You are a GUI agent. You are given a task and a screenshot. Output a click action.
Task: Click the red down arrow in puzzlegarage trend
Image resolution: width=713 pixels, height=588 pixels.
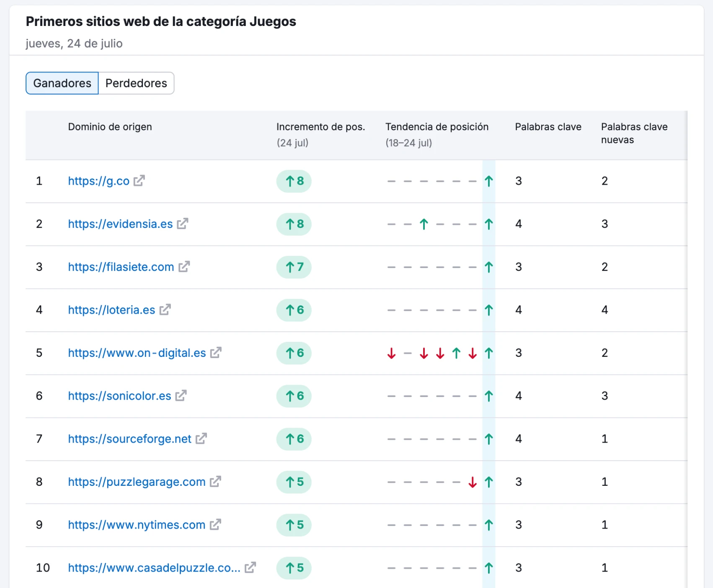tap(472, 482)
